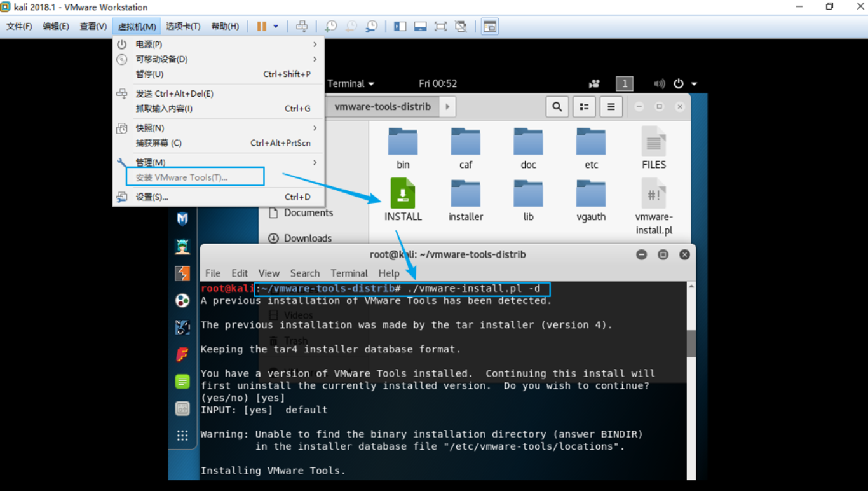The image size is (868, 491).
Task: Launch Faraday from the dock
Action: click(182, 354)
